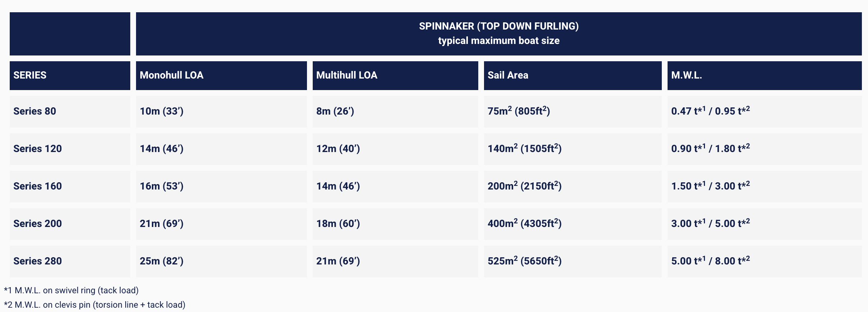Click the Monohull LOA column header
The height and width of the screenshot is (312, 868).
tap(172, 75)
